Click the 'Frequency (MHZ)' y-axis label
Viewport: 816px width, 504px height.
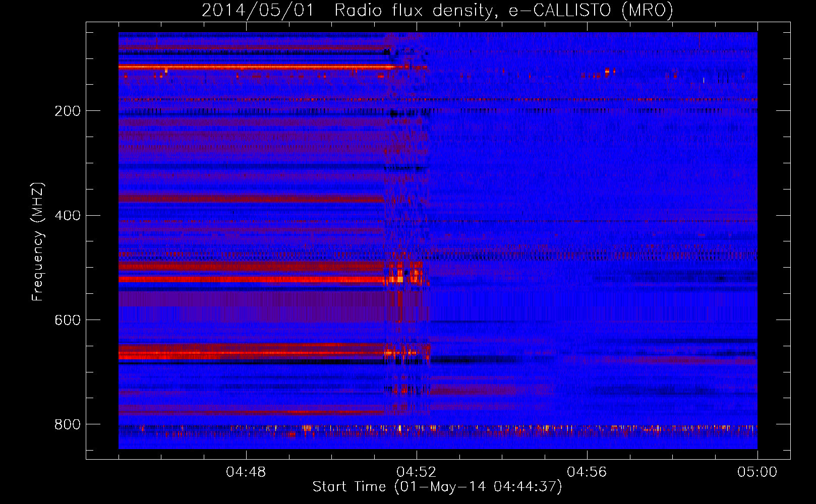pos(38,242)
